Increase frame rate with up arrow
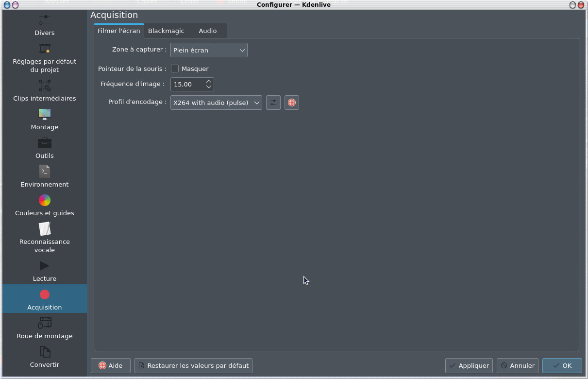This screenshot has width=588, height=379. pyautogui.click(x=209, y=81)
